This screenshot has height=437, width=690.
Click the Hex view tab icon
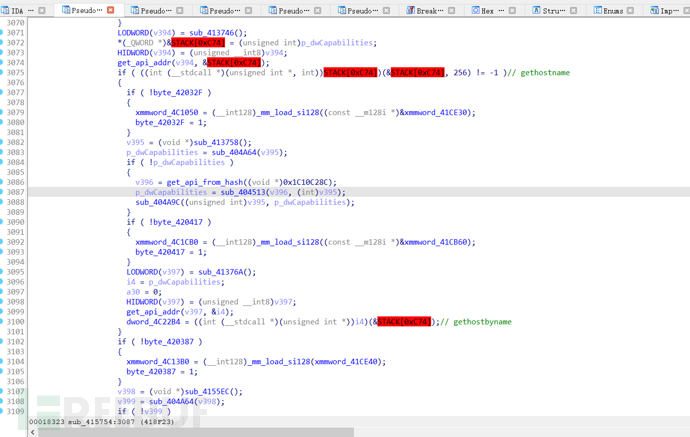(x=475, y=10)
